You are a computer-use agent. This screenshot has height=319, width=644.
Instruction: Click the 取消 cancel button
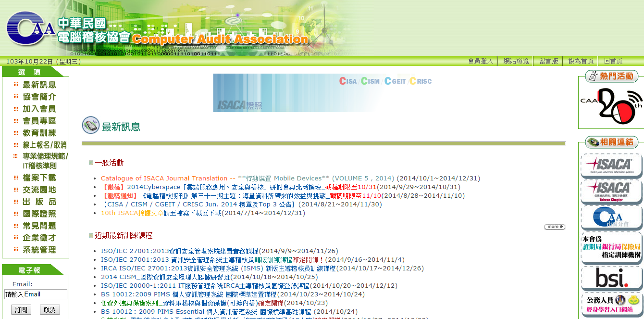tap(50, 310)
